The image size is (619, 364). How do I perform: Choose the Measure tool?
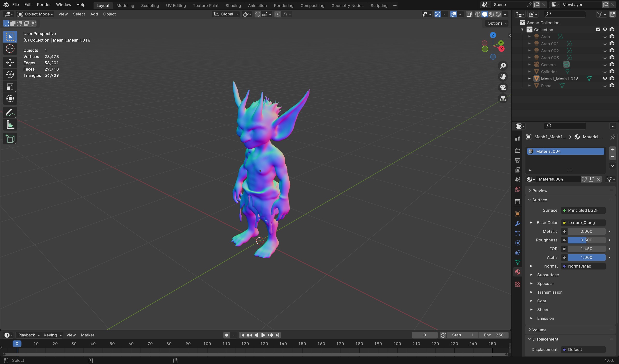(x=10, y=125)
